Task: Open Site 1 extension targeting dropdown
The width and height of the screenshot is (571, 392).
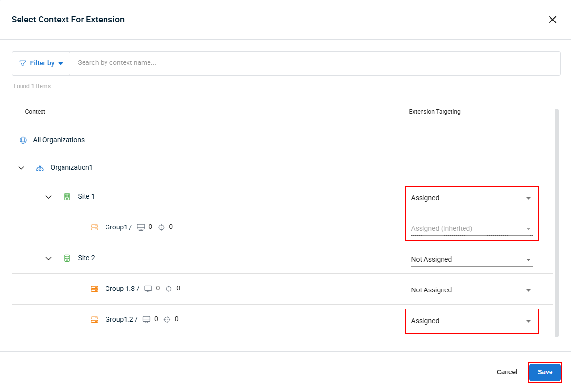Action: tap(471, 198)
